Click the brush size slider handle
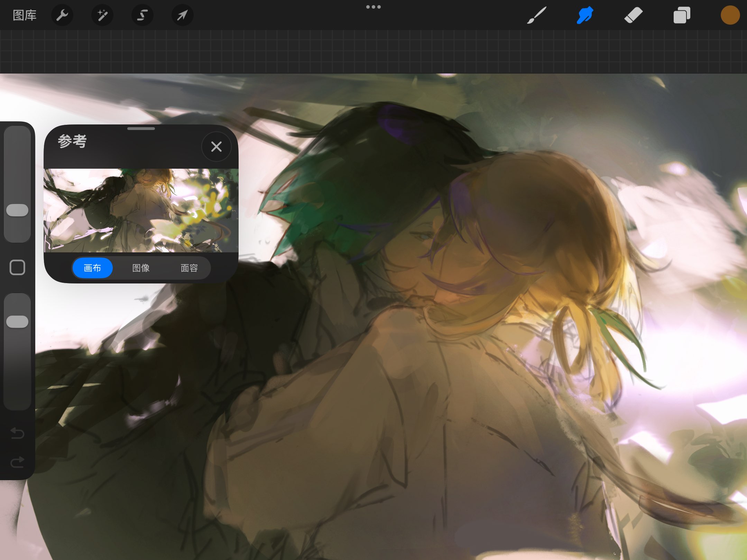 point(17,210)
